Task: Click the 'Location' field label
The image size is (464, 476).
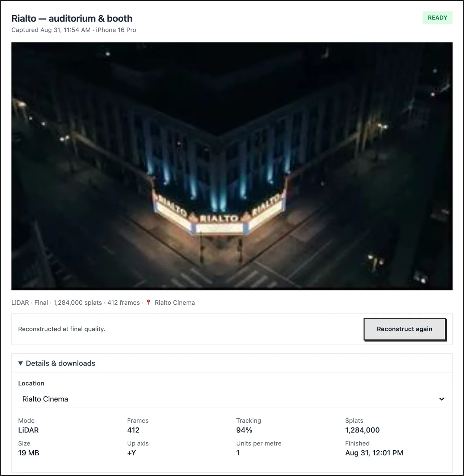Action: 31,383
